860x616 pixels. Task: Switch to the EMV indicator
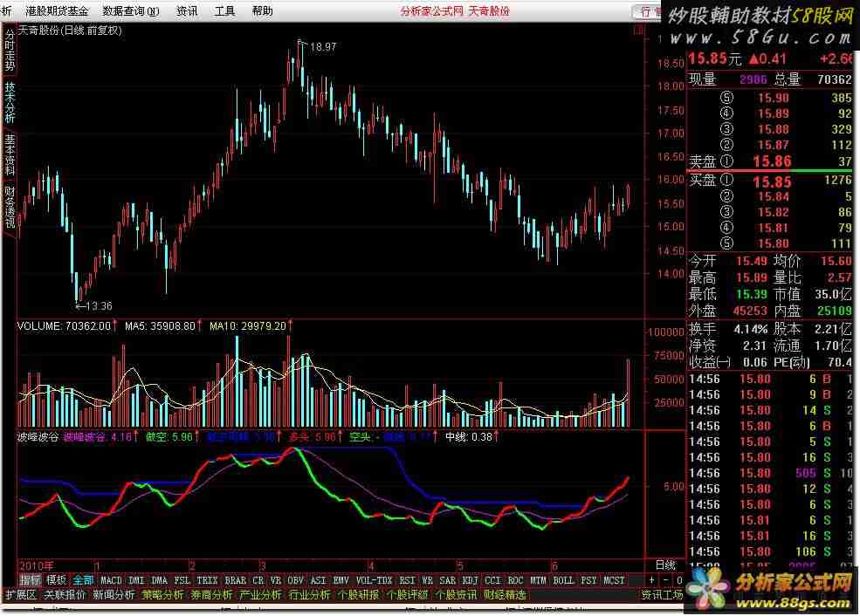[341, 580]
